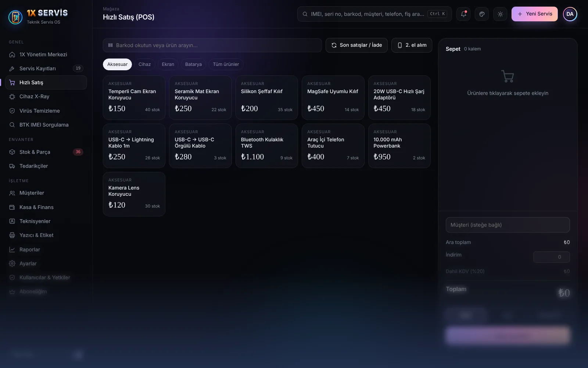Switch to the Cihaz category tab

144,64
